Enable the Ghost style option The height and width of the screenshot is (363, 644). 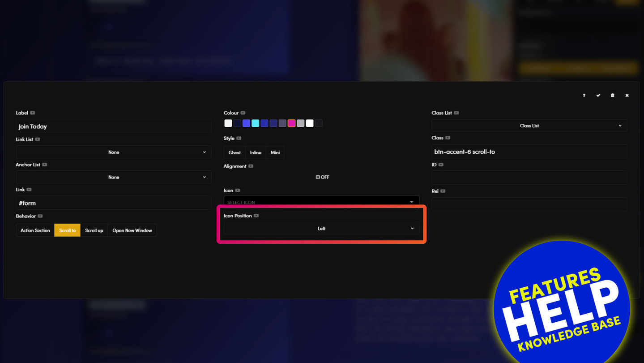pyautogui.click(x=235, y=152)
